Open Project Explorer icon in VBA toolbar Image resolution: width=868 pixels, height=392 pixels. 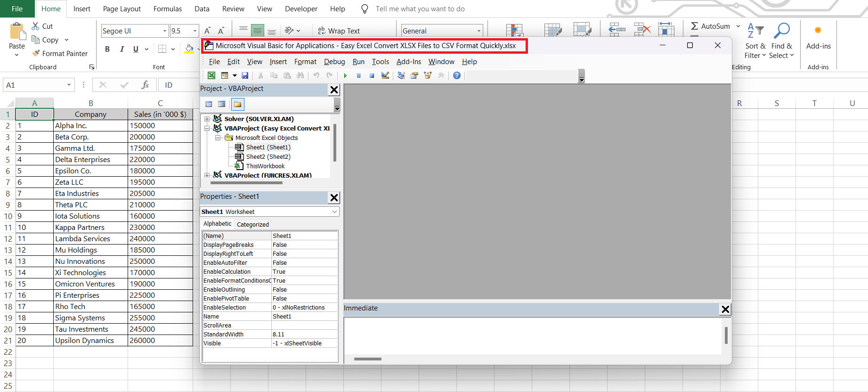point(401,75)
